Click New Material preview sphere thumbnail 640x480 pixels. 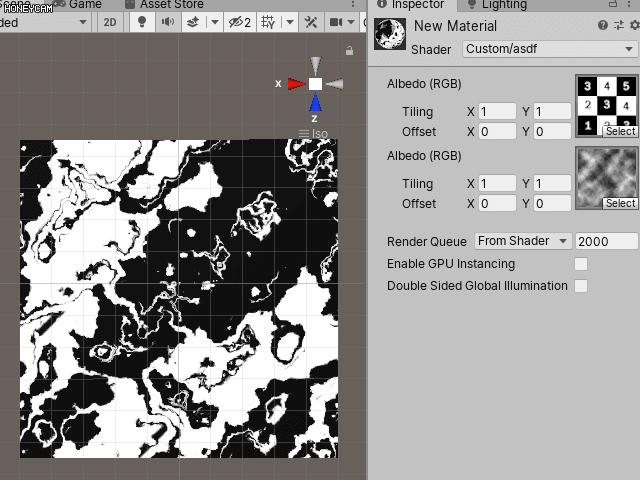tap(390, 33)
